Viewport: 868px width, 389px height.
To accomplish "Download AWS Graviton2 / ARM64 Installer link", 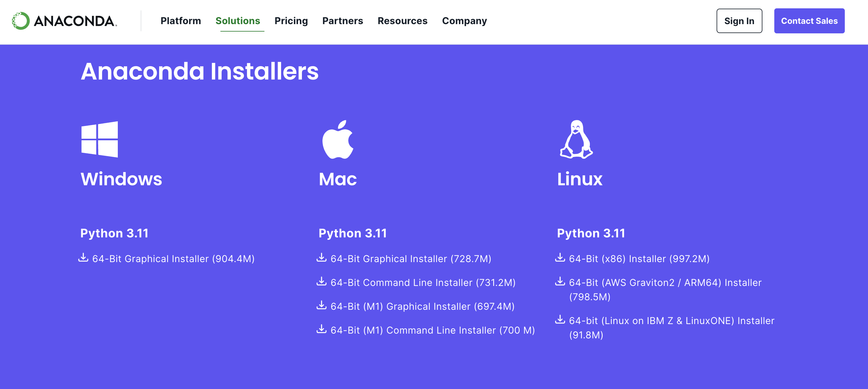I will point(665,283).
